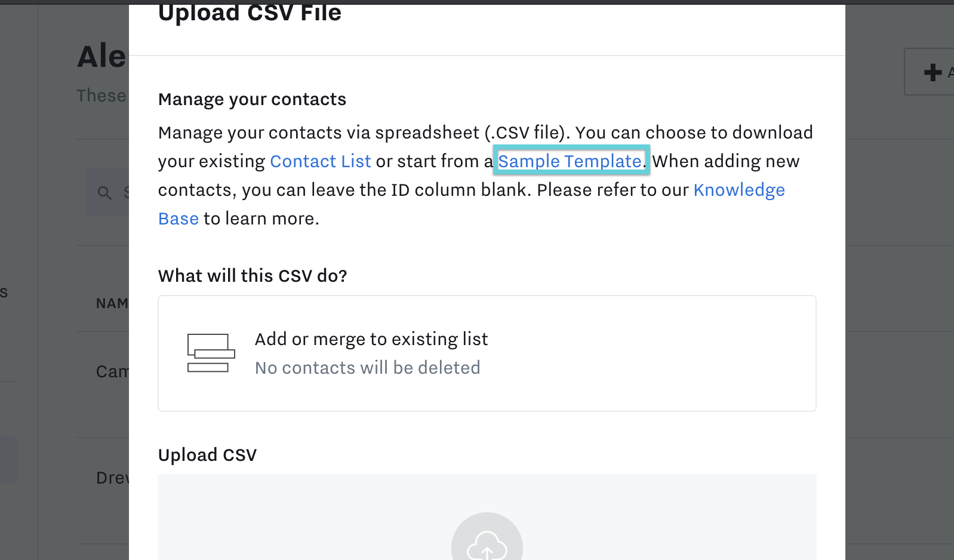Open the Contact List download link

[x=321, y=161]
